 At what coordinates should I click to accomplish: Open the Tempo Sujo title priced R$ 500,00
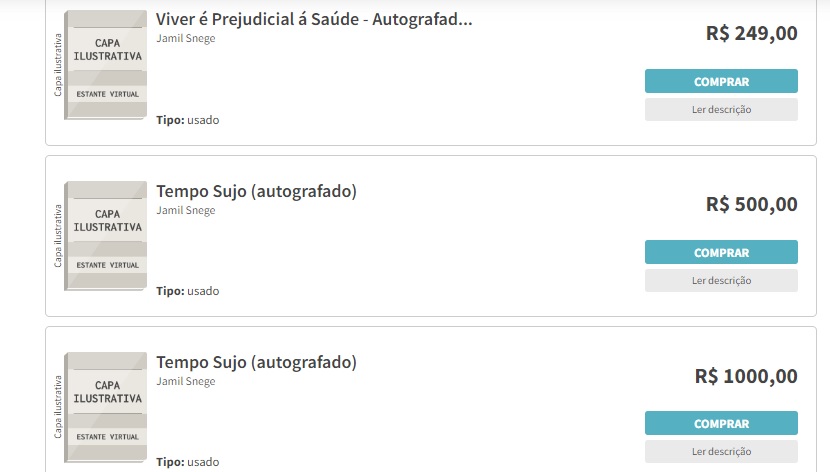pyautogui.click(x=256, y=191)
